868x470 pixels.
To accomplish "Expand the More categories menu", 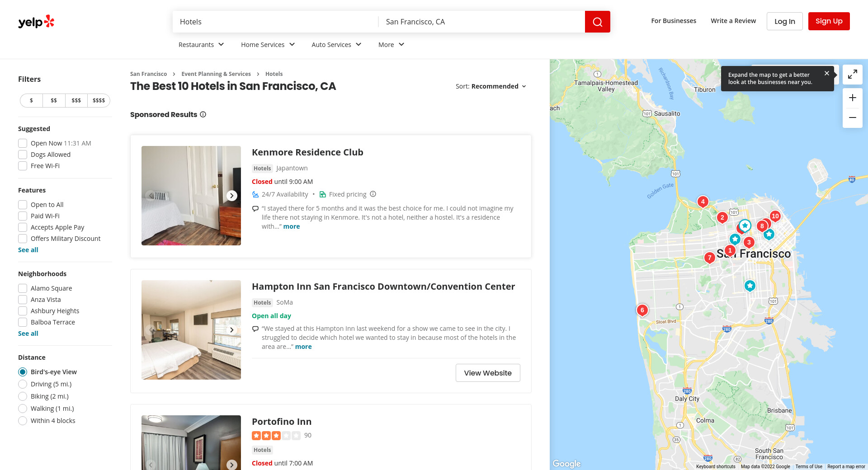I will (391, 45).
